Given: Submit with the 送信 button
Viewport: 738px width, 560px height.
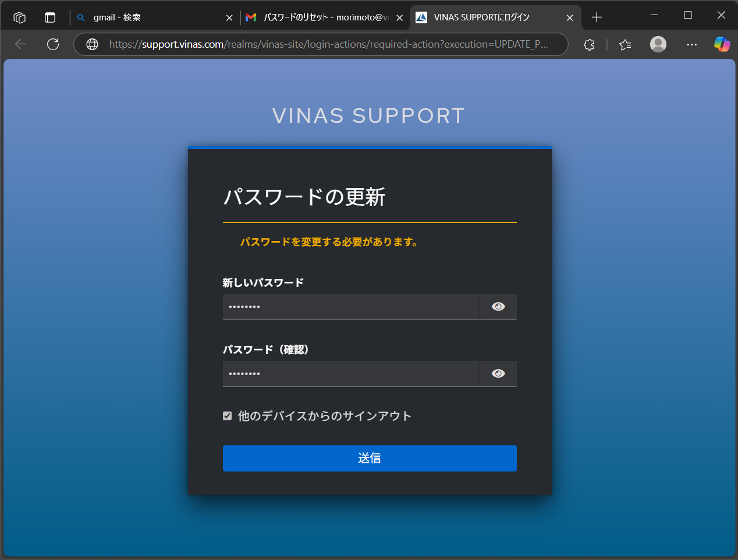Looking at the screenshot, I should coord(370,458).
